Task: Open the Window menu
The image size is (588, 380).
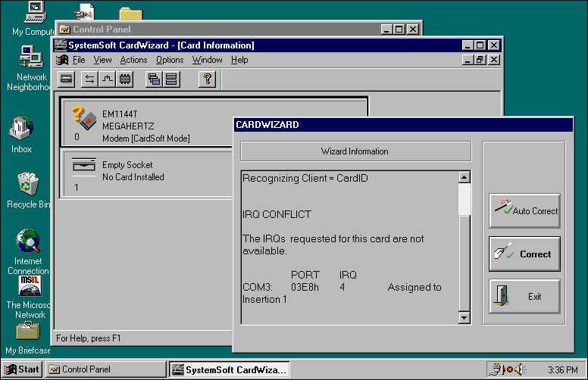Action: click(207, 60)
